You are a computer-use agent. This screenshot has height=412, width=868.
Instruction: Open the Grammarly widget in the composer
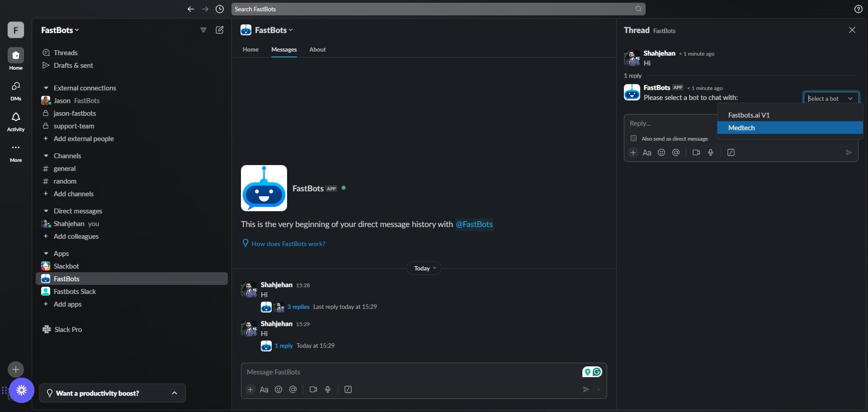pos(592,372)
